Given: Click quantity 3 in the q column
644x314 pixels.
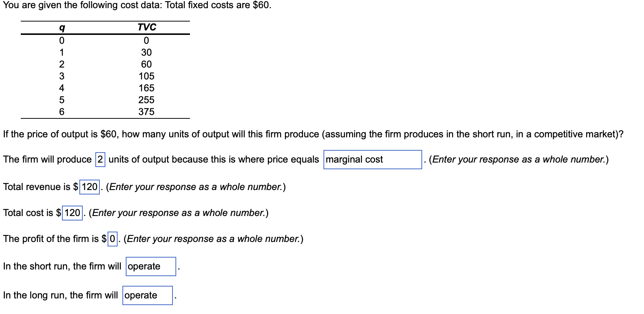Looking at the screenshot, I should click(62, 76).
